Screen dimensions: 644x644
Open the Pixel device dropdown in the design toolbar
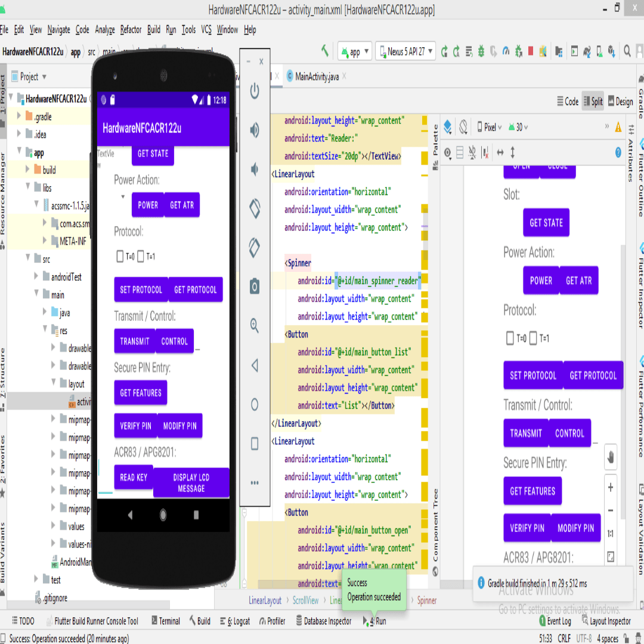489,127
